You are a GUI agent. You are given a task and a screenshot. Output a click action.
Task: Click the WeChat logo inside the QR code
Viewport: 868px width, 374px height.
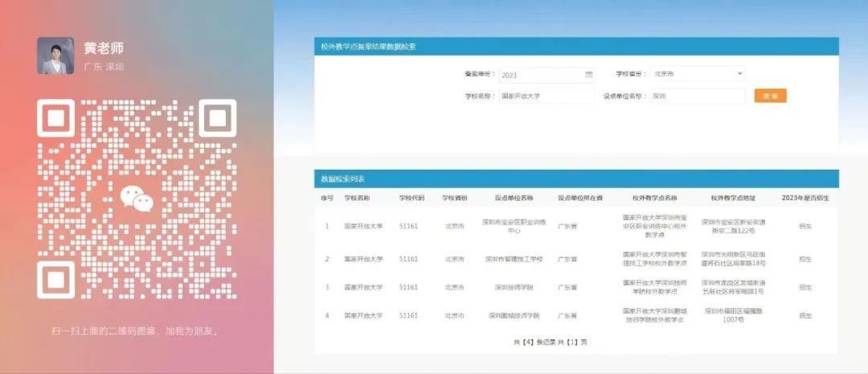tap(137, 199)
